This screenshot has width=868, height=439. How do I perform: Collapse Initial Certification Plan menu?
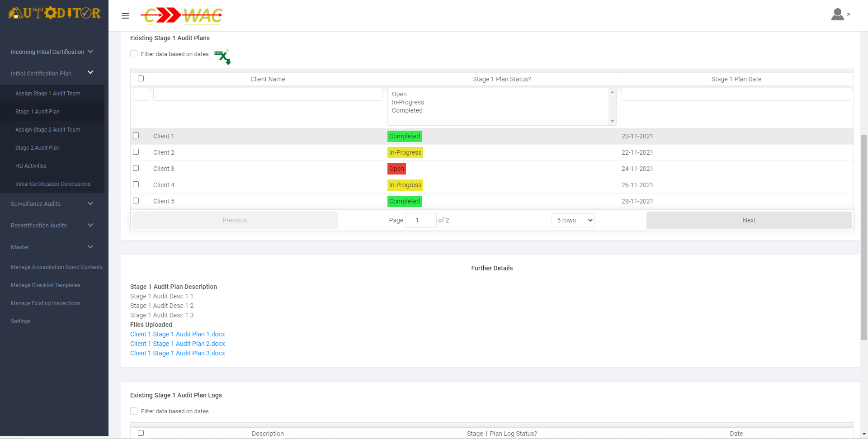tap(52, 73)
